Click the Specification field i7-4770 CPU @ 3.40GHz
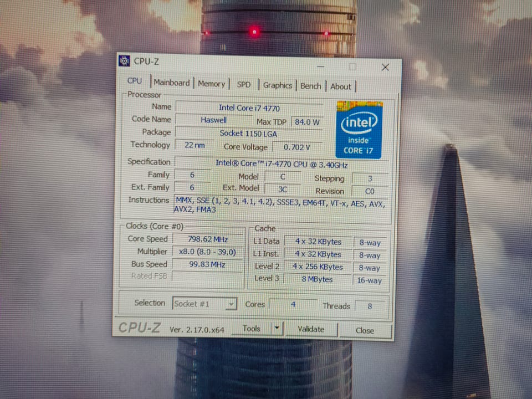 282,164
